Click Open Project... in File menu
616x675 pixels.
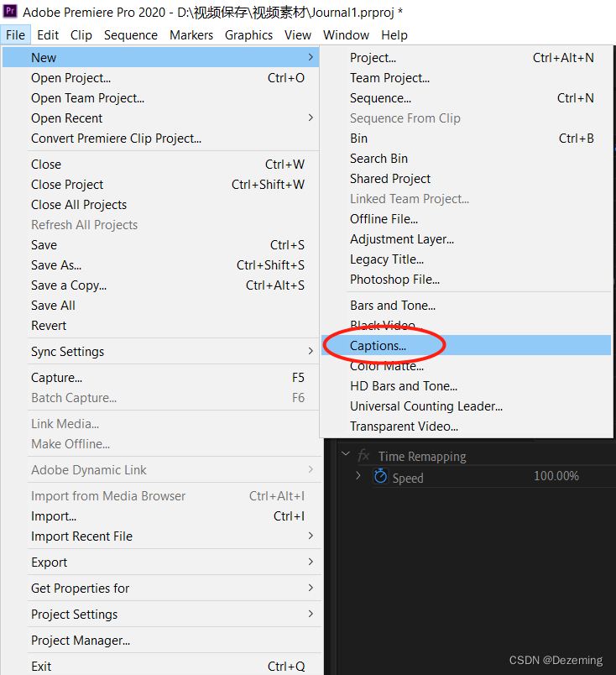click(160, 77)
